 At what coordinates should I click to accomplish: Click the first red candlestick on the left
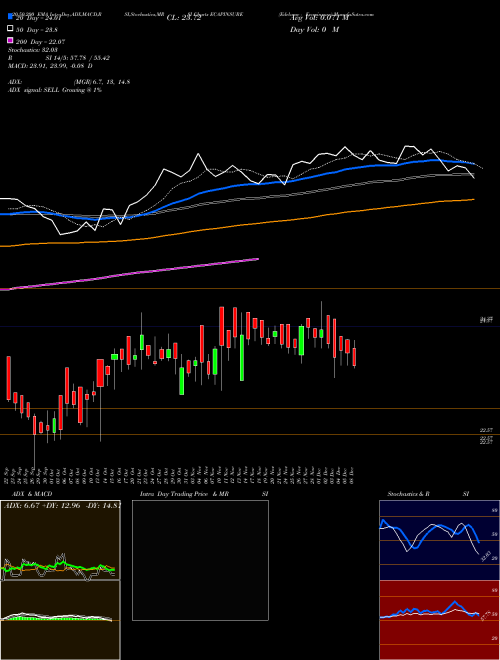[x=8, y=378]
